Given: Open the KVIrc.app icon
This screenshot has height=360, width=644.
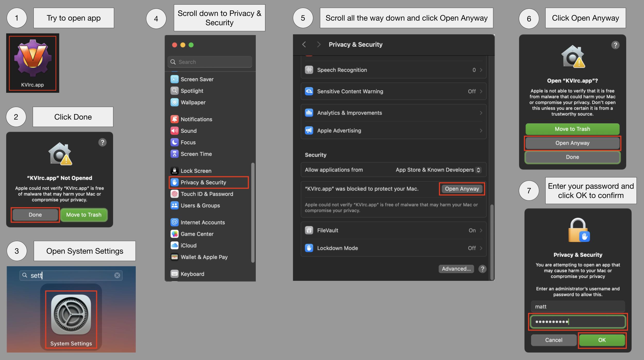Looking at the screenshot, I should tap(33, 58).
